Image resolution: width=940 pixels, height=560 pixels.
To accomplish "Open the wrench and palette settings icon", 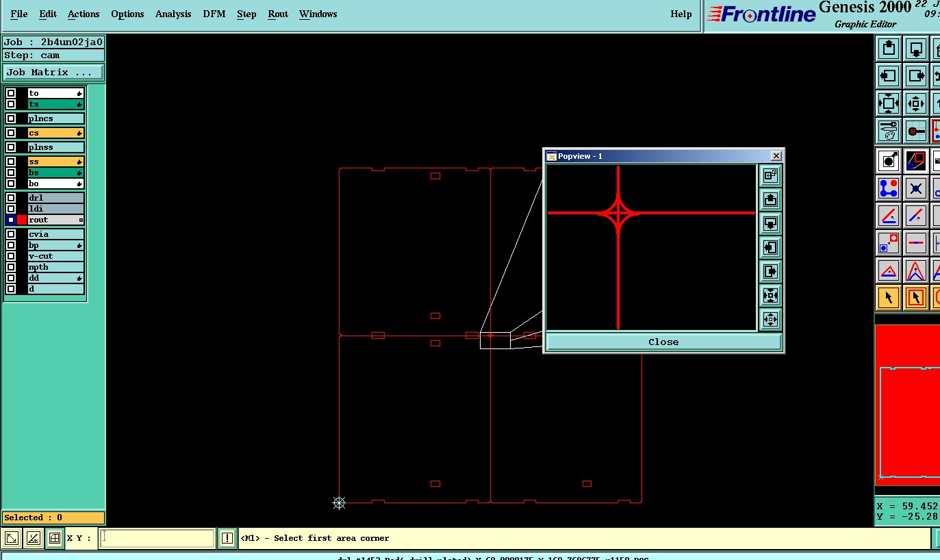I will point(889,131).
